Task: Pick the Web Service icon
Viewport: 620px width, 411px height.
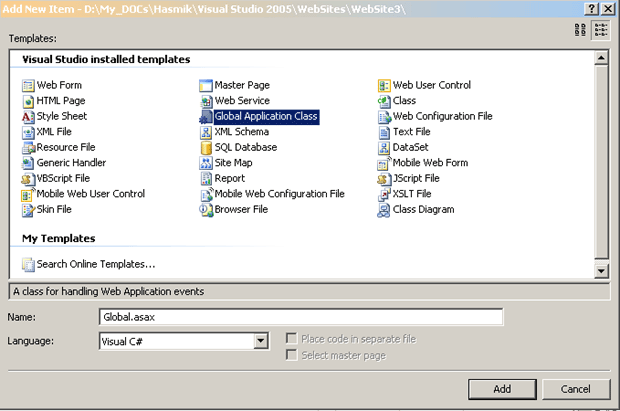Action: [206, 101]
